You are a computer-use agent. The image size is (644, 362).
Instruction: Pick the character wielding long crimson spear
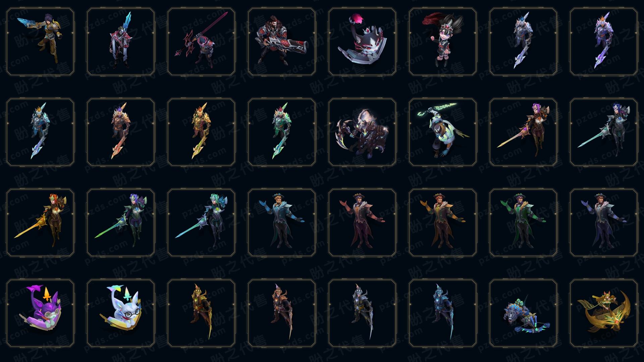pyautogui.click(x=201, y=42)
